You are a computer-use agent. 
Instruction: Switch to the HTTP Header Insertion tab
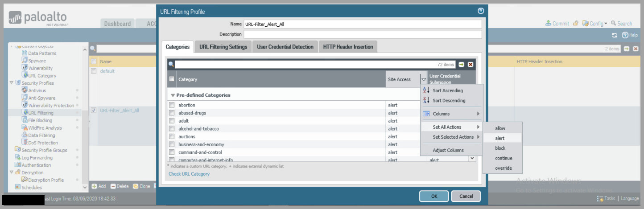click(348, 47)
